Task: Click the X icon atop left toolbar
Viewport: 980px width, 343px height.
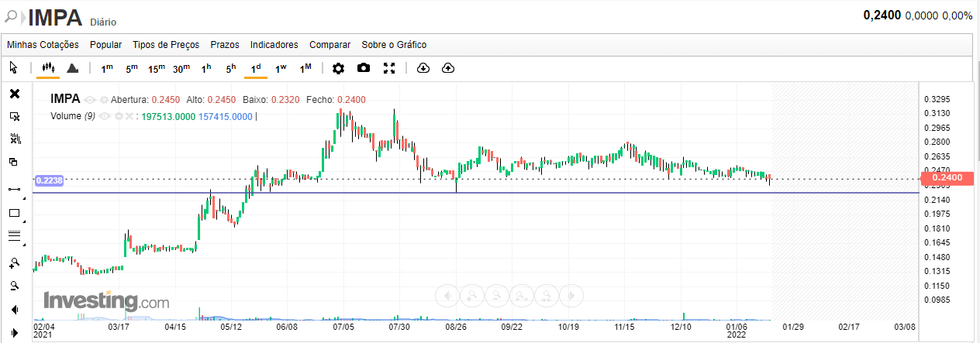Action: point(14,94)
